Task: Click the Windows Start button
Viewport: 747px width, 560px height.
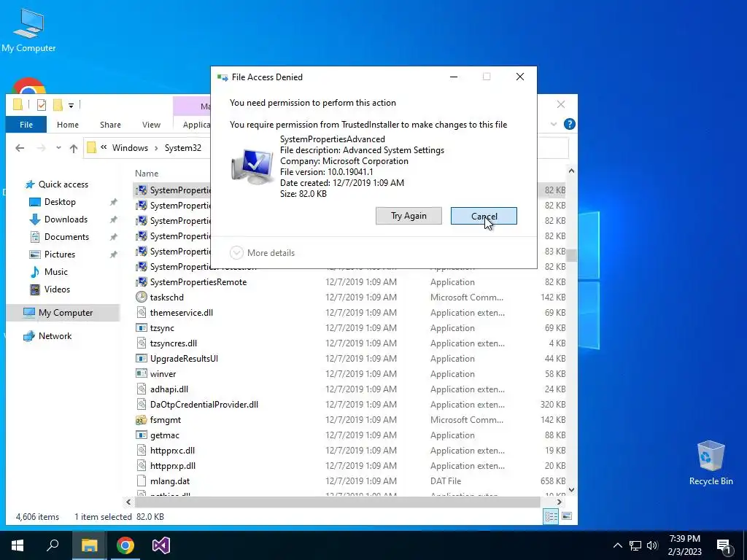Action: (18, 545)
